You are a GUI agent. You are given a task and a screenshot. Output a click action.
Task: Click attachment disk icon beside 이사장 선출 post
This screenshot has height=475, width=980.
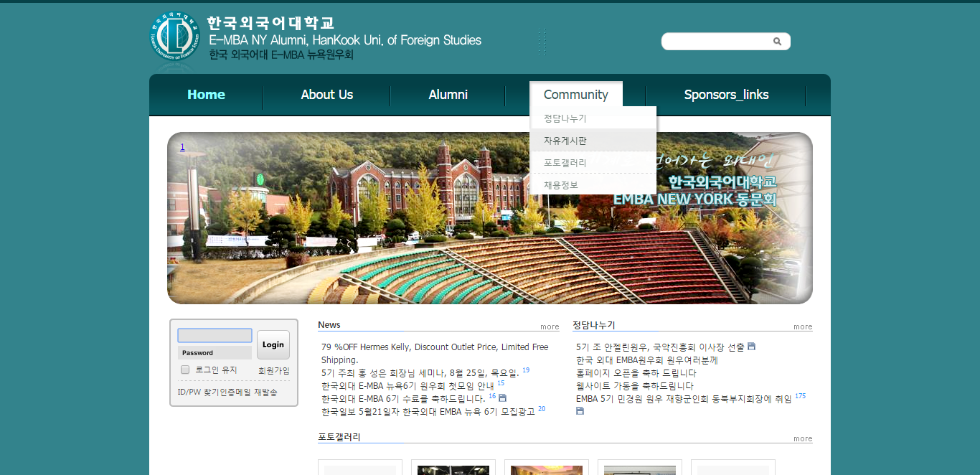pyautogui.click(x=751, y=347)
